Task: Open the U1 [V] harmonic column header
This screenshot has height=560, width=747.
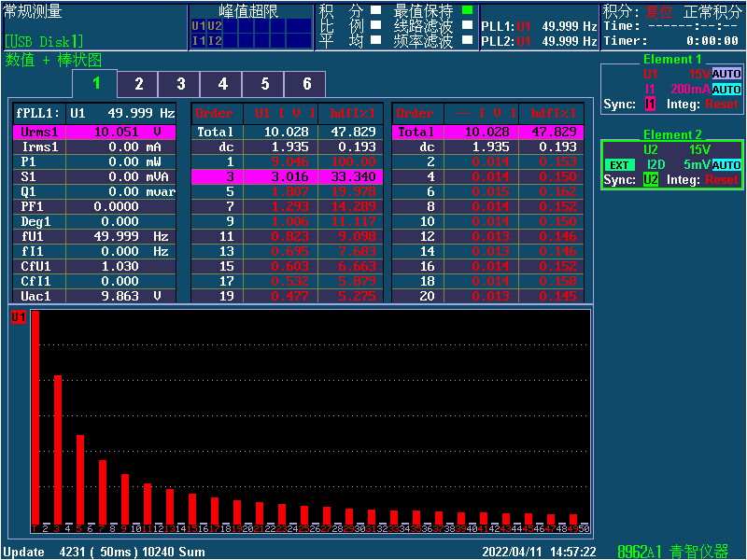Action: [x=275, y=113]
